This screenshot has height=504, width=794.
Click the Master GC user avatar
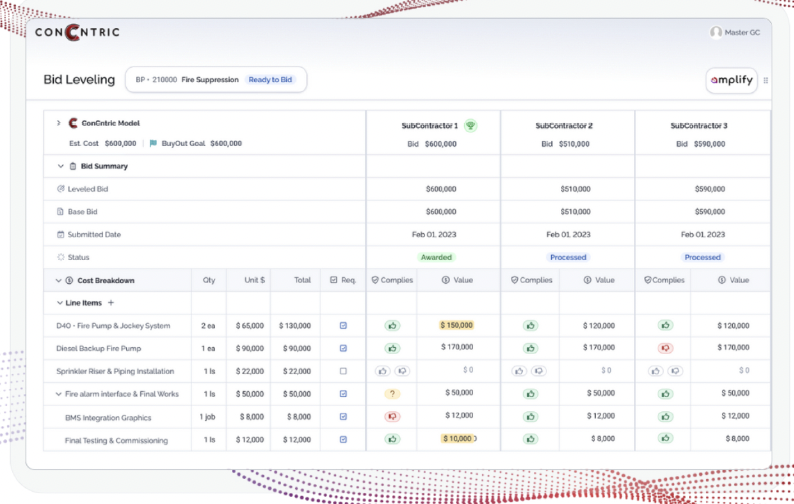click(716, 32)
